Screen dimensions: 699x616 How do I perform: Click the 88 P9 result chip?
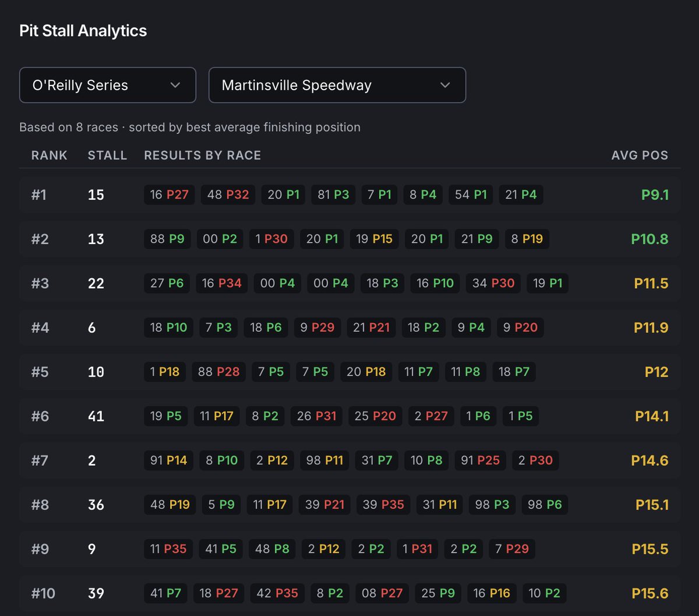(x=167, y=239)
